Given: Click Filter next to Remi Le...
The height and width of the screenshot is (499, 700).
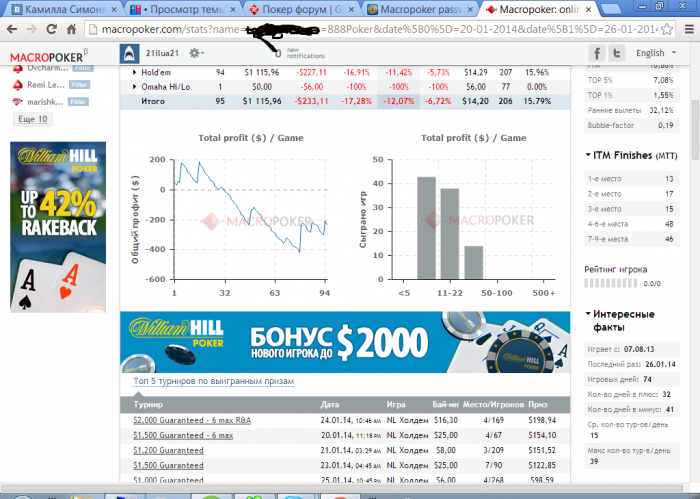Looking at the screenshot, I should [x=79, y=85].
